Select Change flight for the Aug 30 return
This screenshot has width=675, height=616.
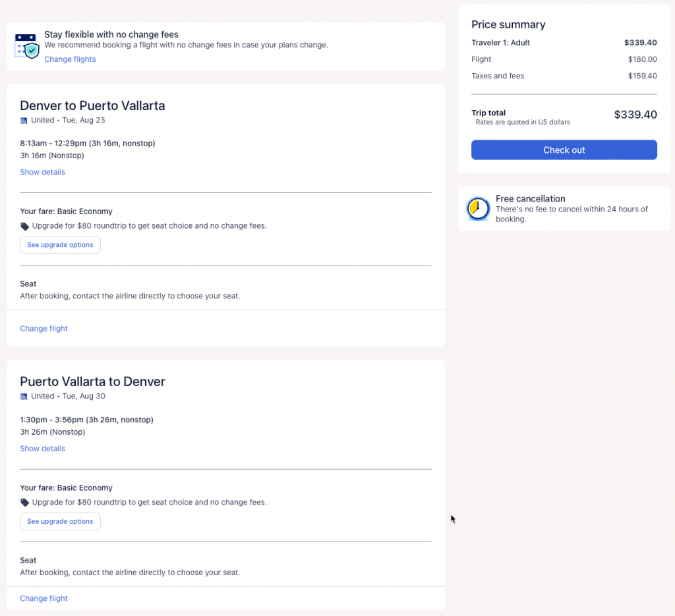44,599
